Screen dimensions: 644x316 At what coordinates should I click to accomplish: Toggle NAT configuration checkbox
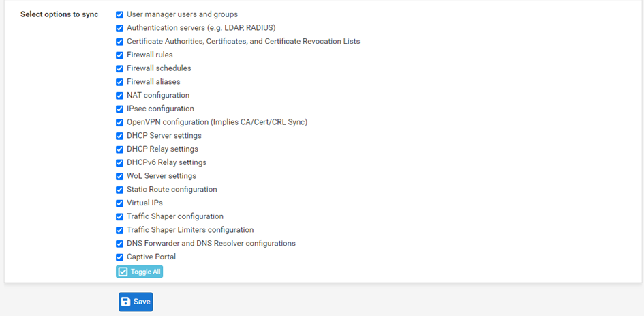(119, 96)
